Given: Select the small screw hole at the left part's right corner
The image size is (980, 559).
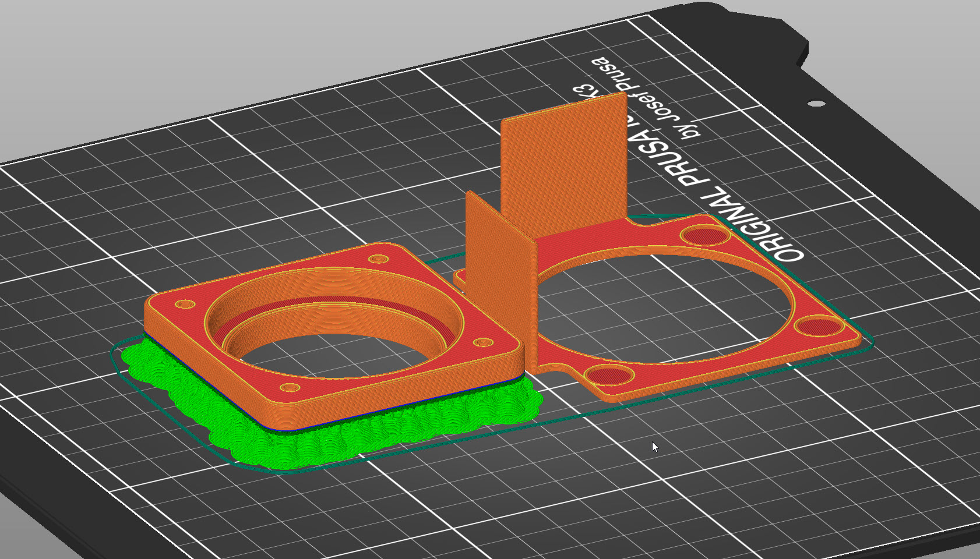Looking at the screenshot, I should [482, 343].
